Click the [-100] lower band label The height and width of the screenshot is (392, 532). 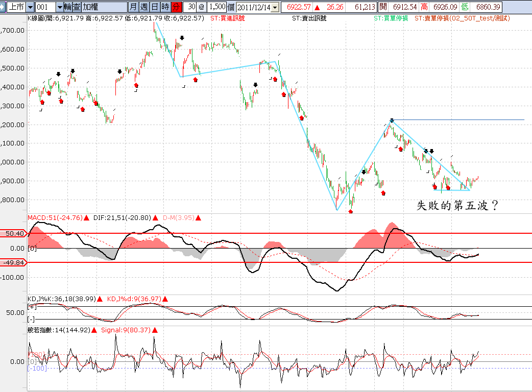tap(37, 368)
